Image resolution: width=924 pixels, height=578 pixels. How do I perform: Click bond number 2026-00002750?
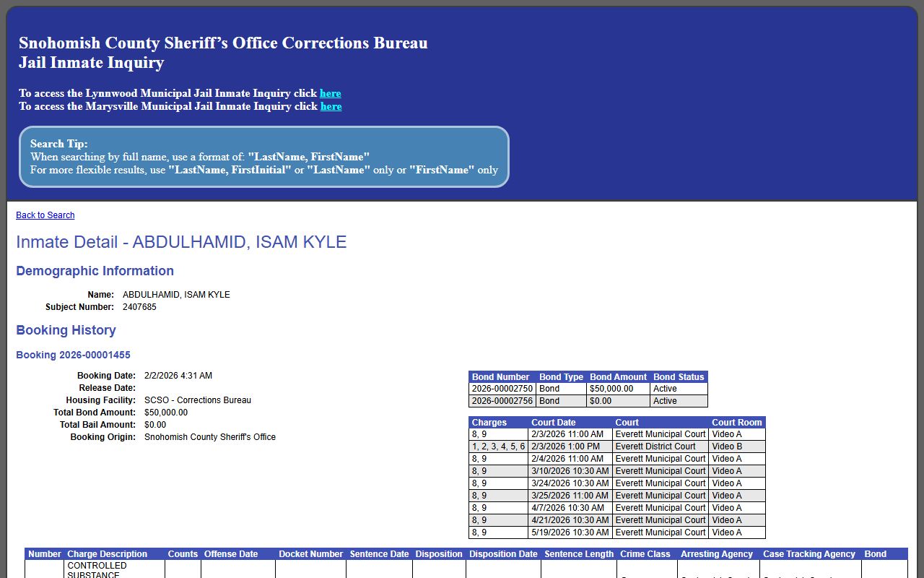point(502,389)
